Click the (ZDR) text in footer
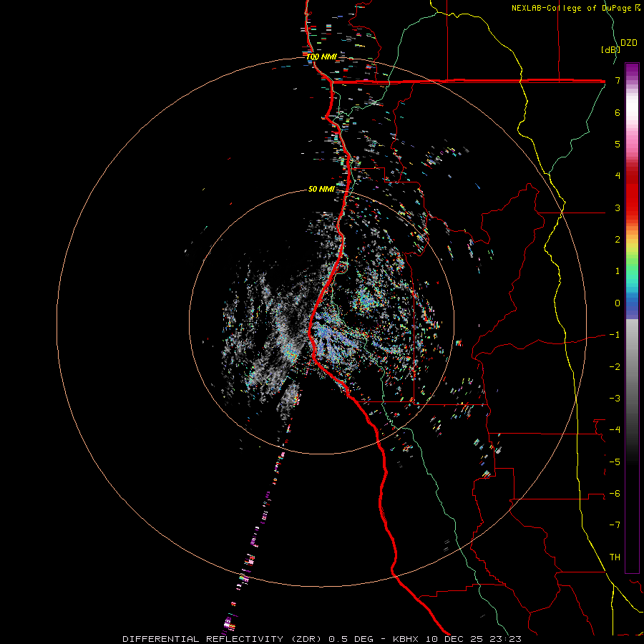This screenshot has height=644, width=644. tap(306, 639)
